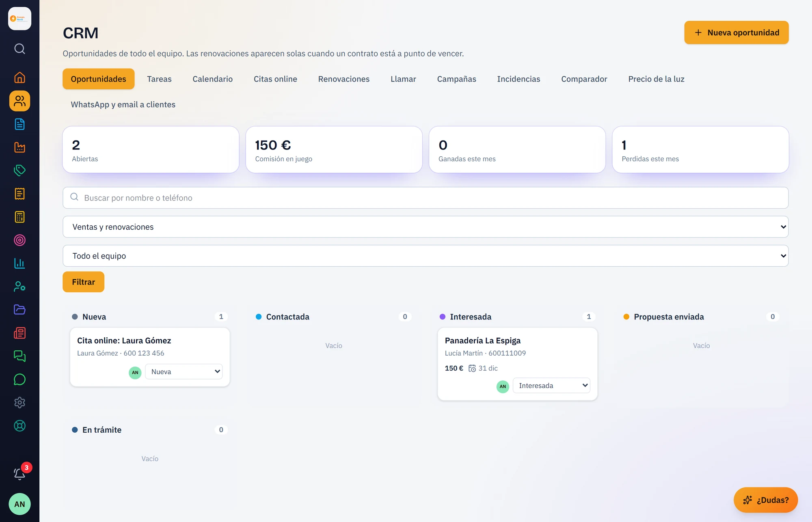
Task: Open the Interesada status dropdown on Panadería card
Action: [x=551, y=385]
